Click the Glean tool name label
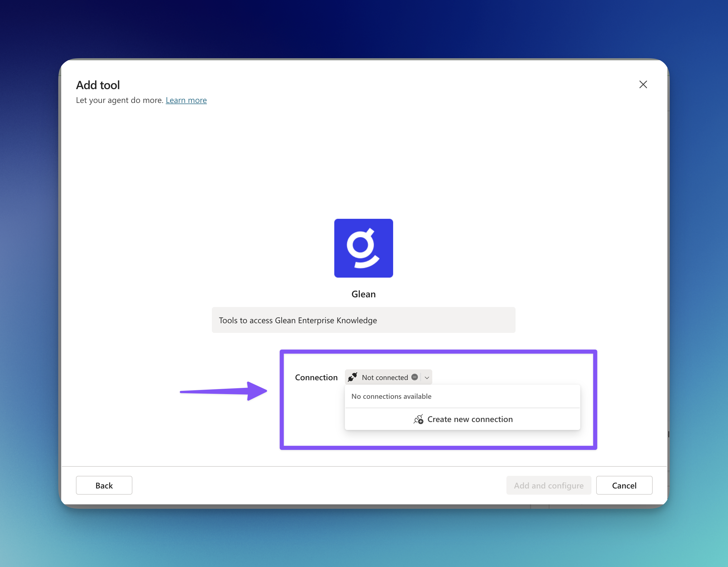Image resolution: width=728 pixels, height=567 pixels. [x=363, y=294]
